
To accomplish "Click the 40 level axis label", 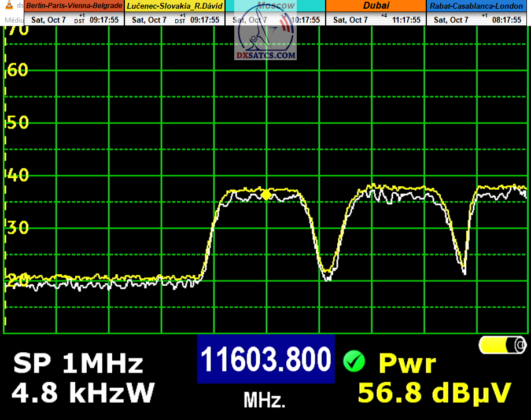I will click(16, 175).
